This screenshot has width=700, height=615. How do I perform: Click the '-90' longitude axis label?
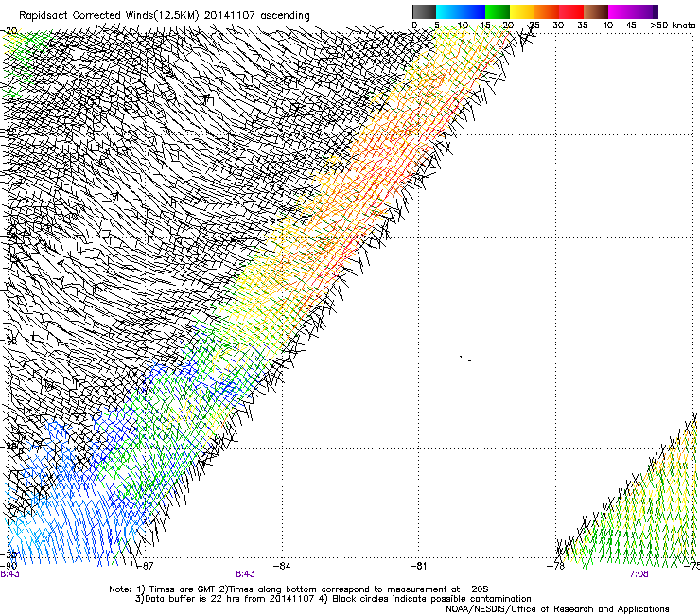[9, 566]
